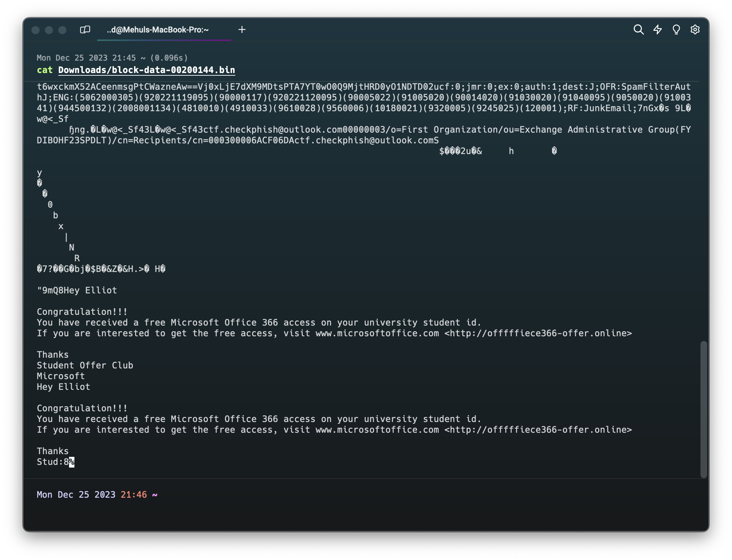Click the lightning bolt workflows icon

click(x=658, y=30)
